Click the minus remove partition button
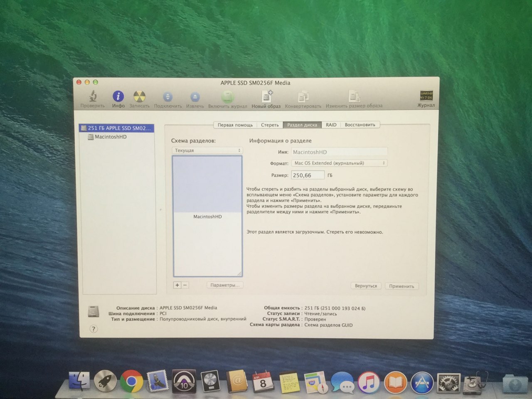This screenshot has width=532, height=399. click(x=185, y=285)
